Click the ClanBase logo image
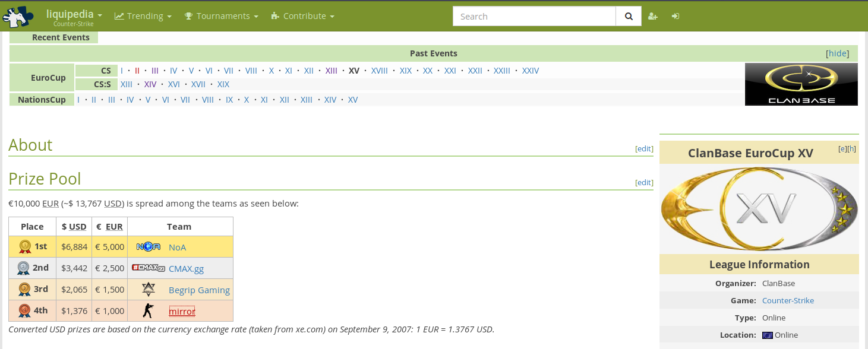The width and height of the screenshot is (868, 349). 801,84
